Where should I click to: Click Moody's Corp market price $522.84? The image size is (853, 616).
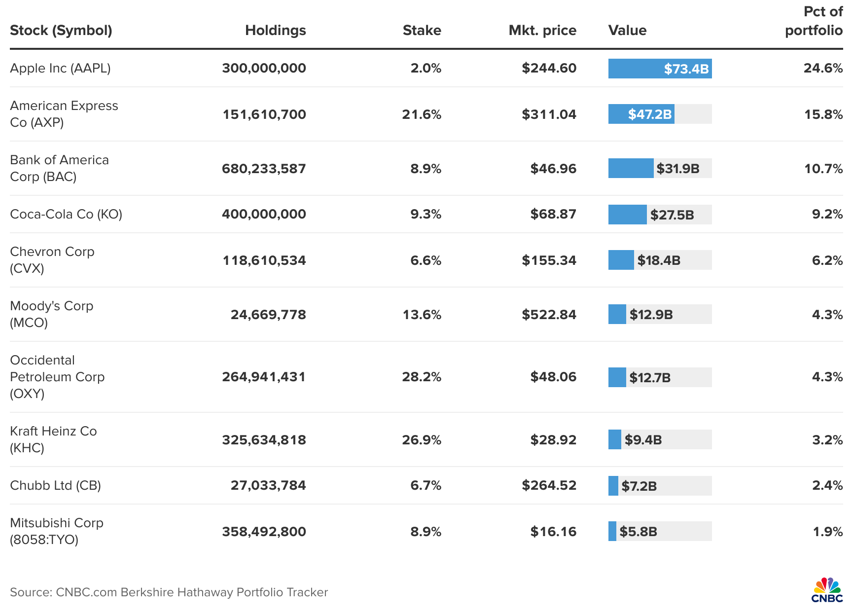549,315
